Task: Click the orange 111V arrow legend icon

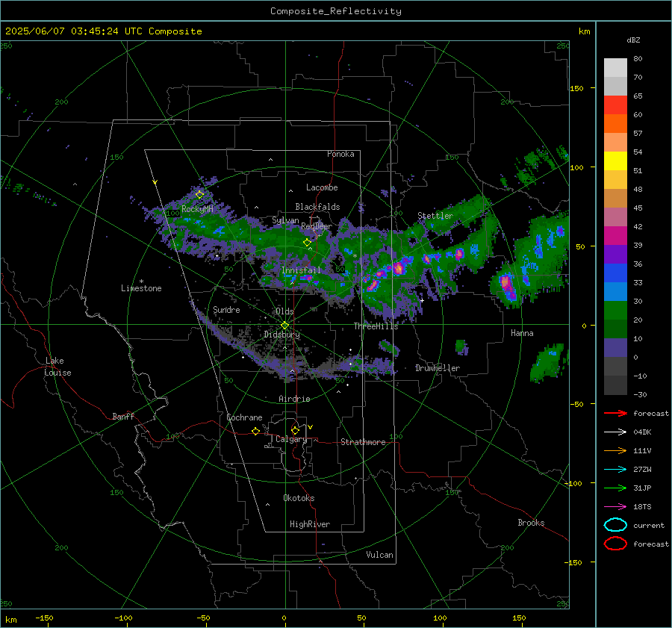Action: [x=615, y=450]
